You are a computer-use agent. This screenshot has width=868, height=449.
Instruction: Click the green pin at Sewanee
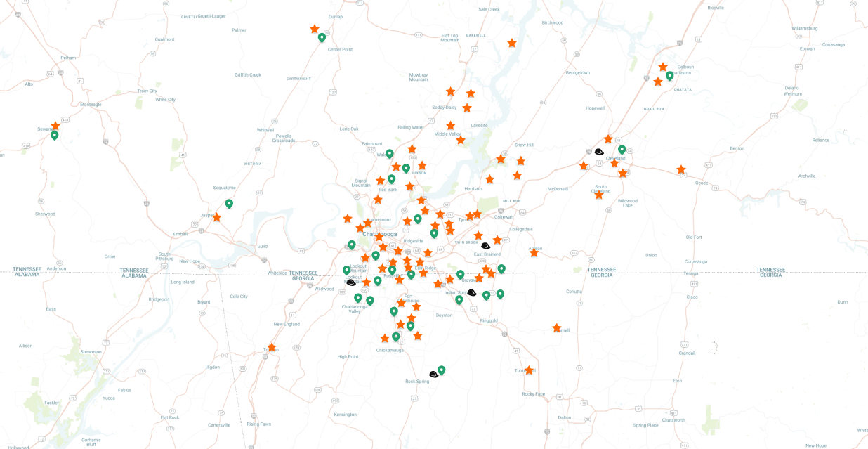point(55,135)
